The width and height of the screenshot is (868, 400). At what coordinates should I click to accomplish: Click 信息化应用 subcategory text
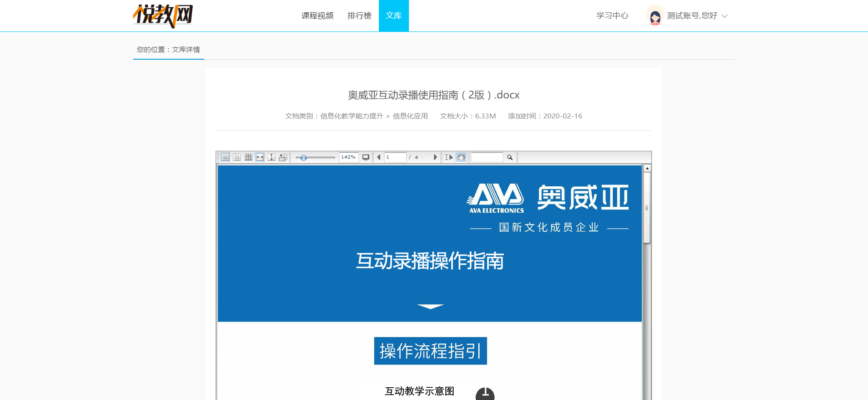(x=410, y=116)
